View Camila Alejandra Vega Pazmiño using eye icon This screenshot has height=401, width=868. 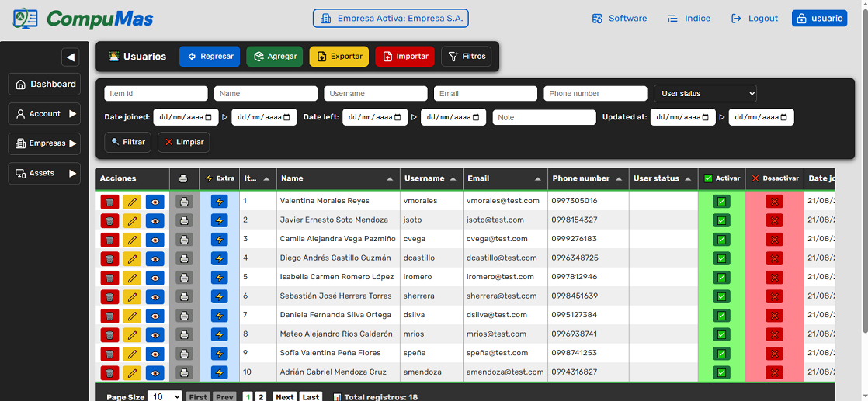click(x=155, y=239)
